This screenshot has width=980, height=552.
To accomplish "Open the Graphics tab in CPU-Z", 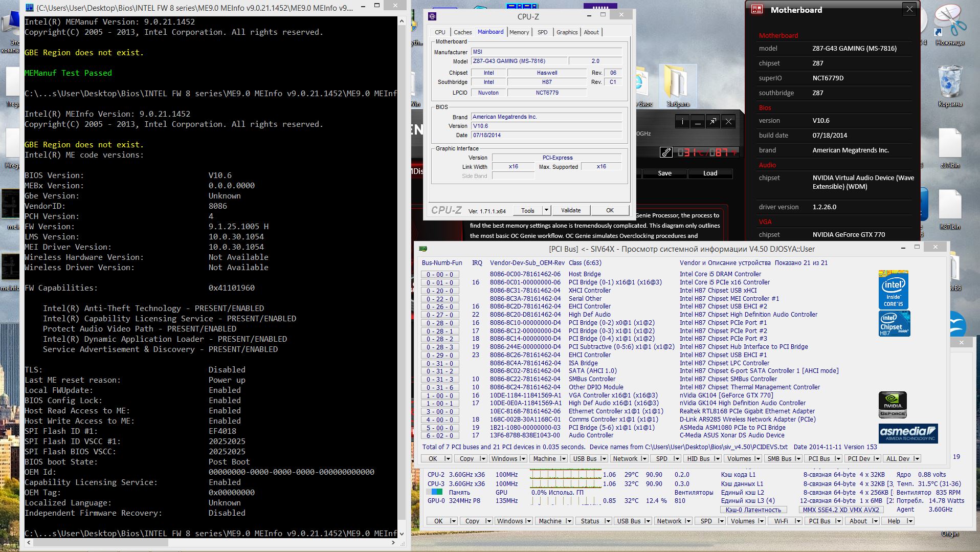I will [567, 32].
